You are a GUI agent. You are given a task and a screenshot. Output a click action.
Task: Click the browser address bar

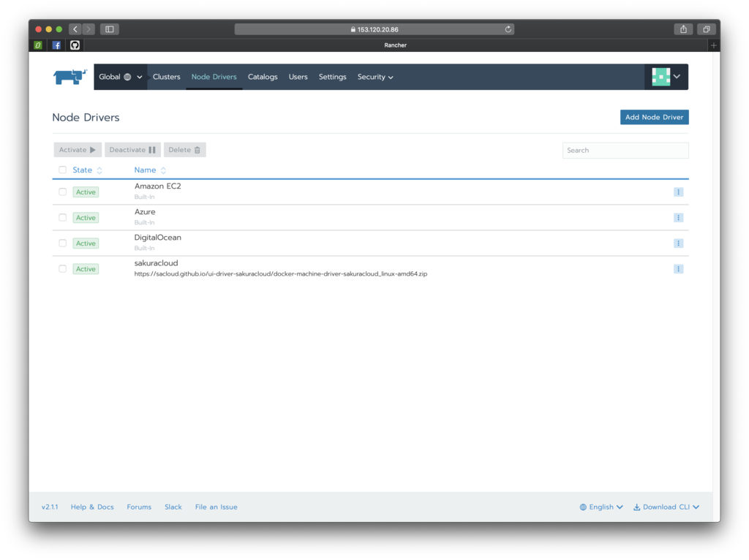tap(374, 29)
